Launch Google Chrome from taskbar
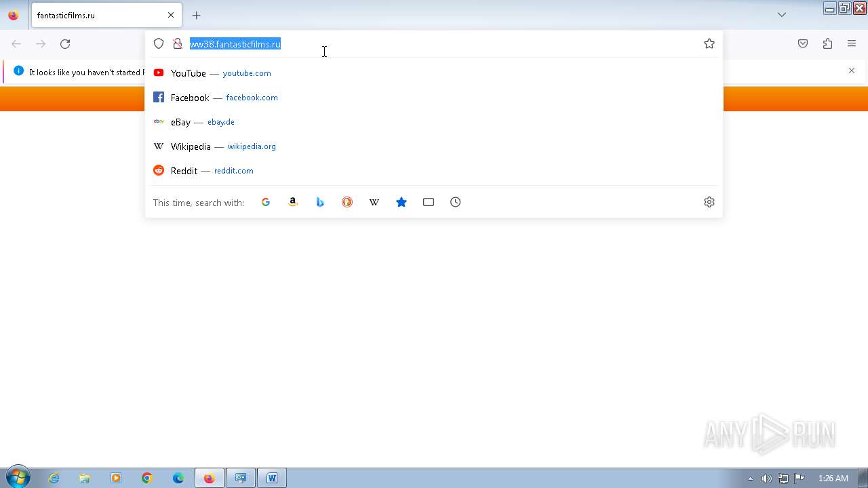The height and width of the screenshot is (488, 868). point(147,478)
